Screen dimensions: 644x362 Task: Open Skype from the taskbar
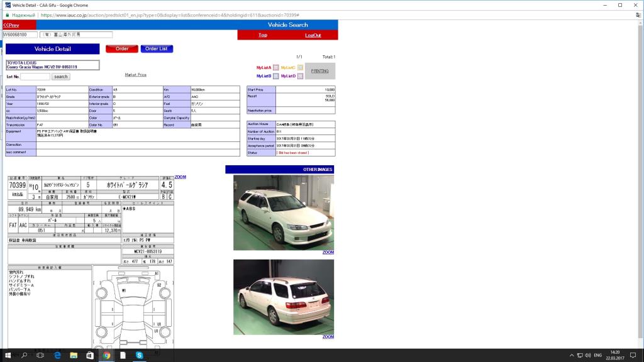[x=139, y=355]
